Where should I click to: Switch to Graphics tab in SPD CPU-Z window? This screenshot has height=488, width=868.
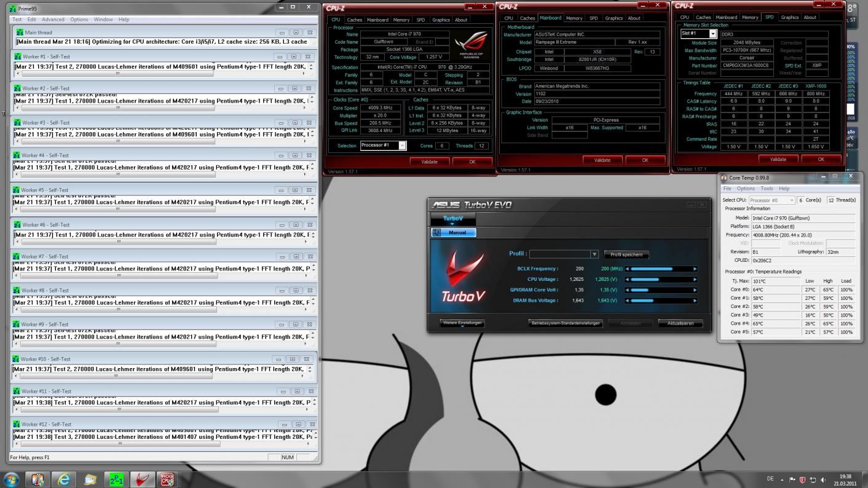(x=789, y=17)
